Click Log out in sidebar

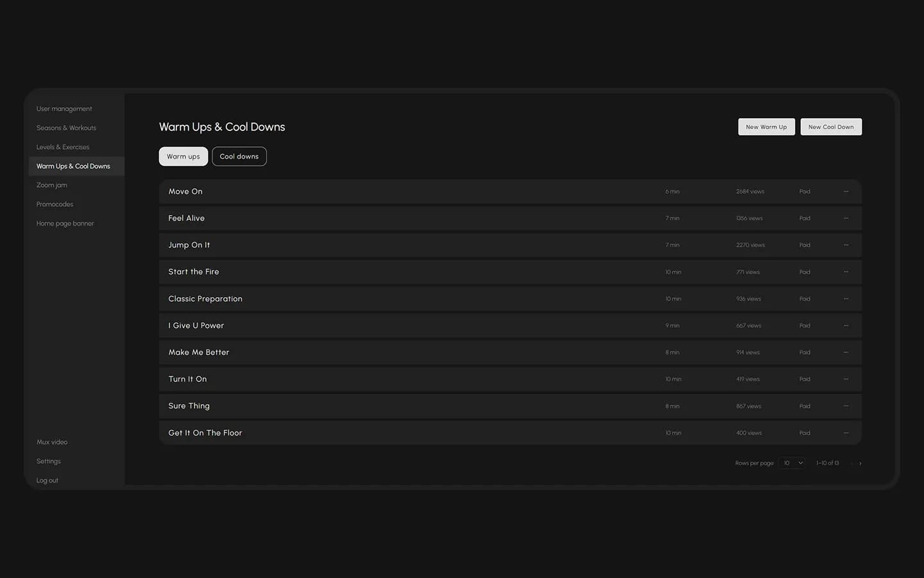47,480
